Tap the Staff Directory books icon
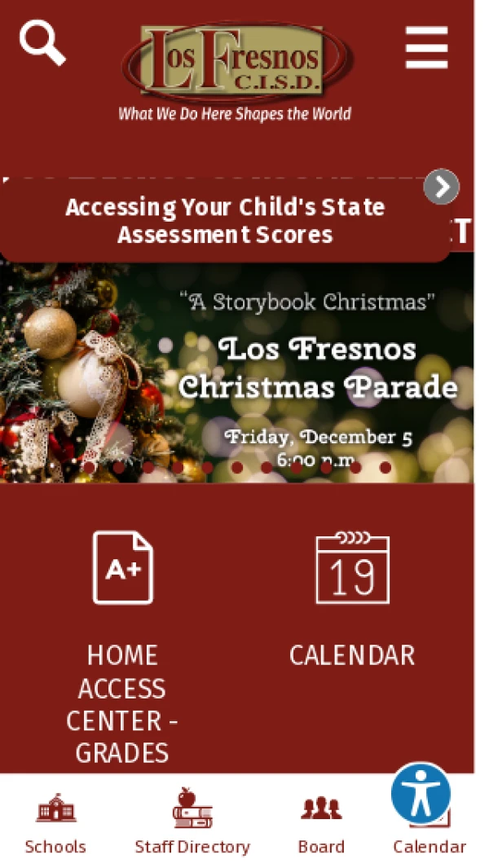This screenshot has height=868, width=489. click(192, 808)
